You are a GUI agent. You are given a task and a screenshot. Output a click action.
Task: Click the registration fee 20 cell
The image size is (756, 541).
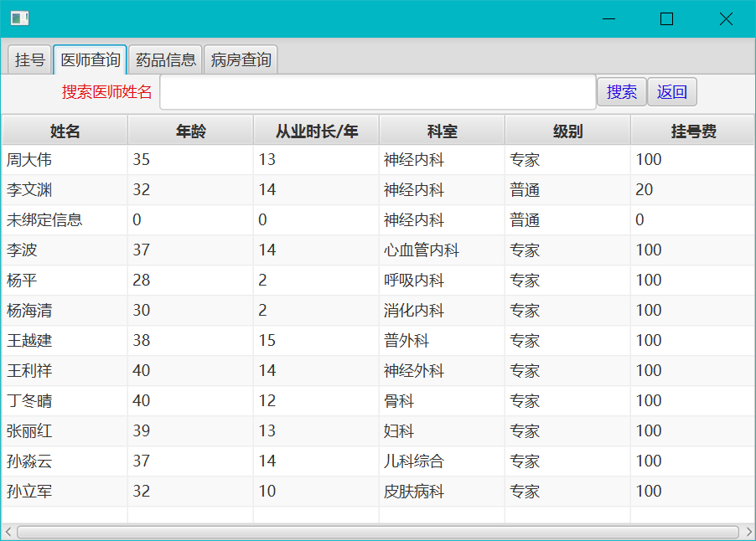[693, 190]
